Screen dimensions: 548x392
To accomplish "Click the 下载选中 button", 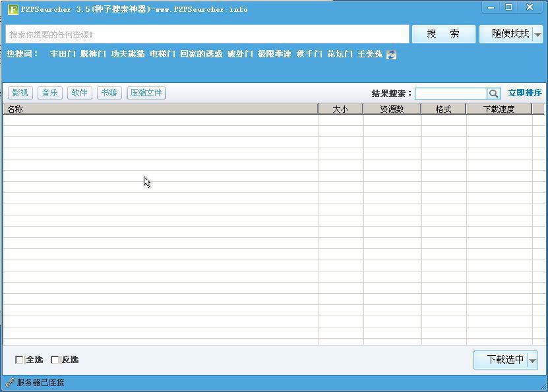I will coord(505,360).
